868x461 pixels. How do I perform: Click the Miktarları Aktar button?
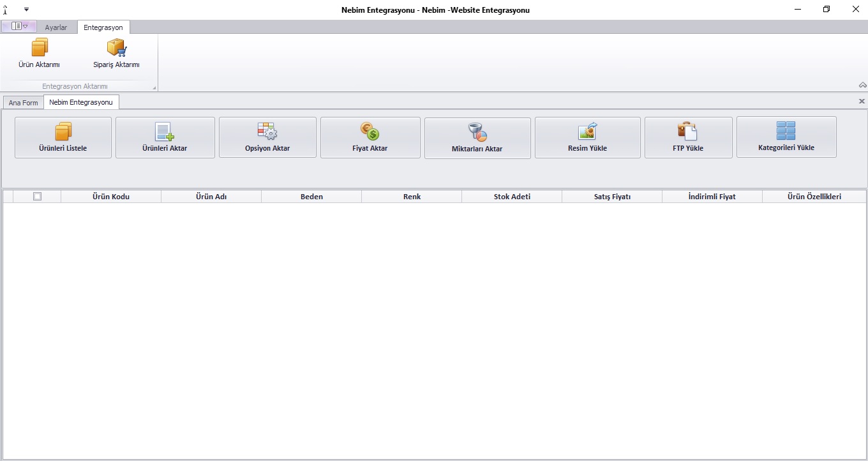477,138
